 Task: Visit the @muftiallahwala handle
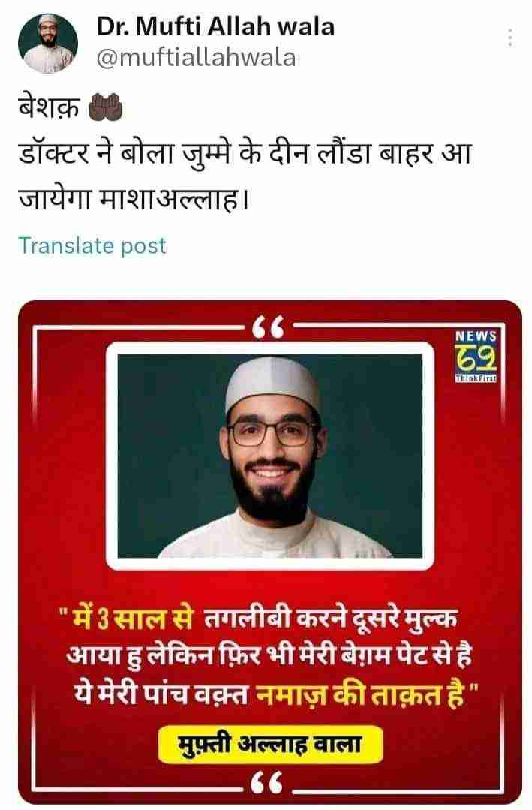click(x=197, y=58)
